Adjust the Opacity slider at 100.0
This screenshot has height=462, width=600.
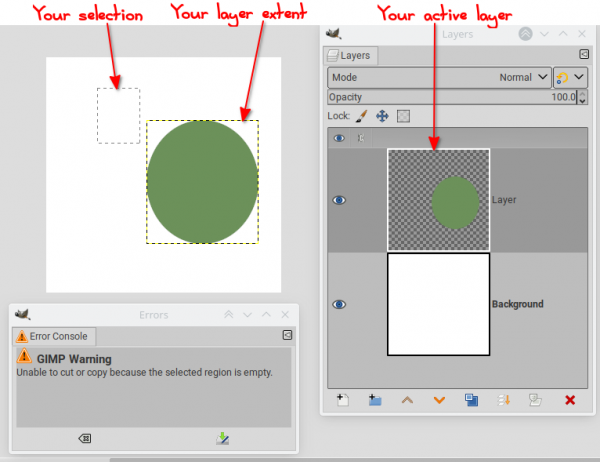point(452,97)
